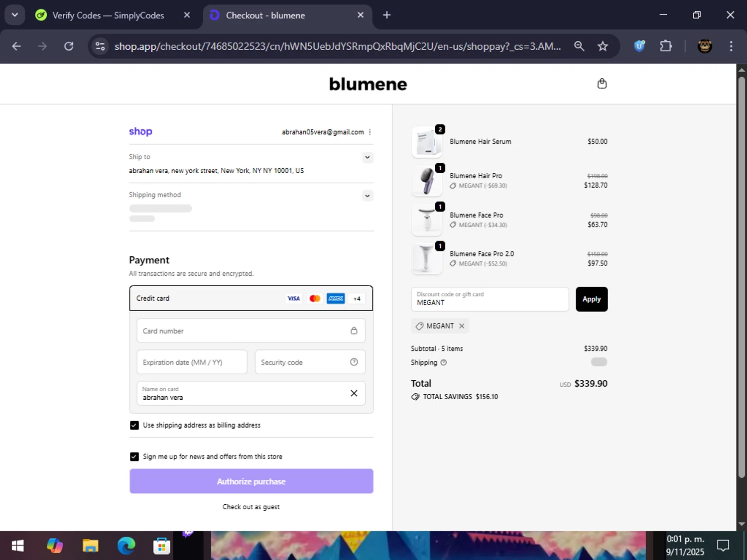Open the browser zoom magnifier icon
Image resolution: width=747 pixels, height=560 pixels.
point(579,46)
